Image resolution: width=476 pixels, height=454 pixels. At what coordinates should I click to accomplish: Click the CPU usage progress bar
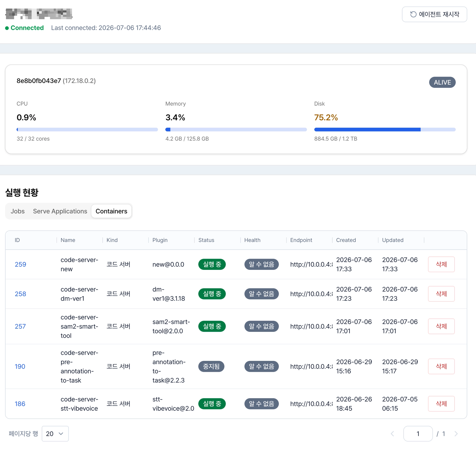click(87, 130)
